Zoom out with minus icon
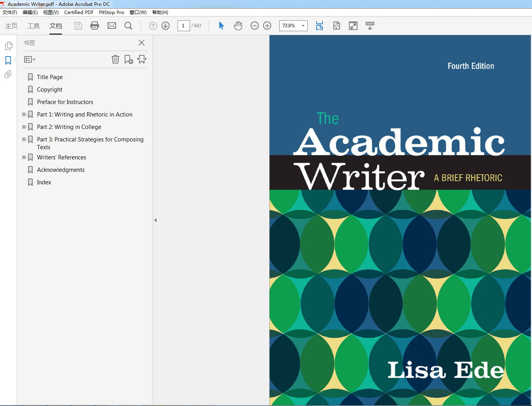532x406 pixels. [x=254, y=26]
